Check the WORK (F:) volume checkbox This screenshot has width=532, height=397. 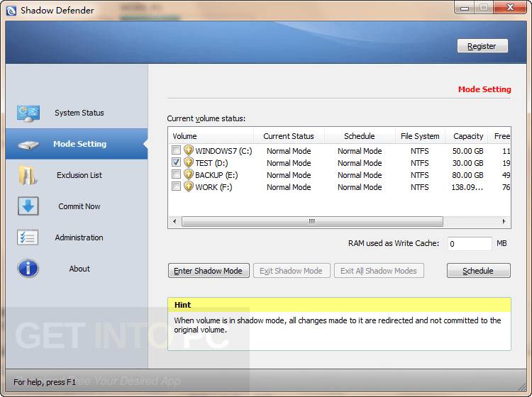pos(176,186)
